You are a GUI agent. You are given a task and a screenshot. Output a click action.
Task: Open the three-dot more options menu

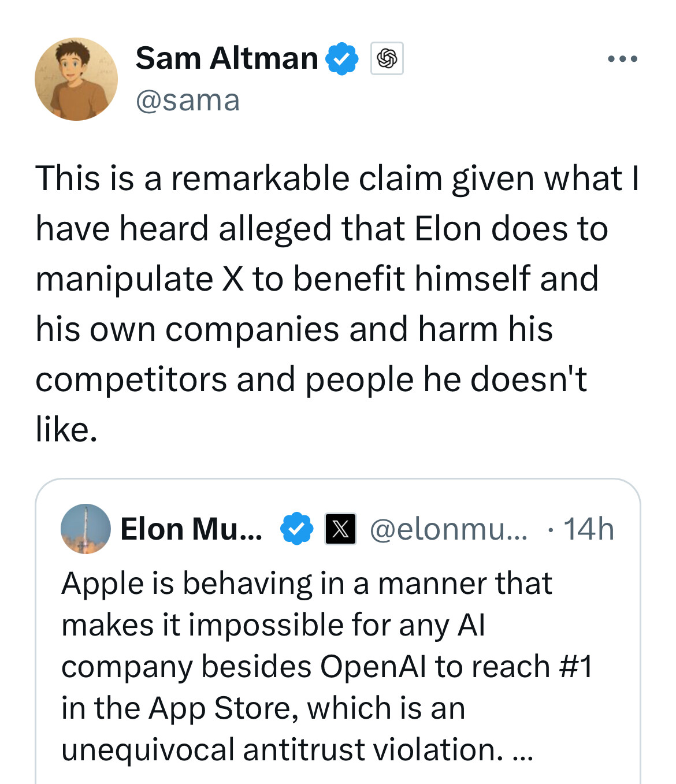click(623, 59)
